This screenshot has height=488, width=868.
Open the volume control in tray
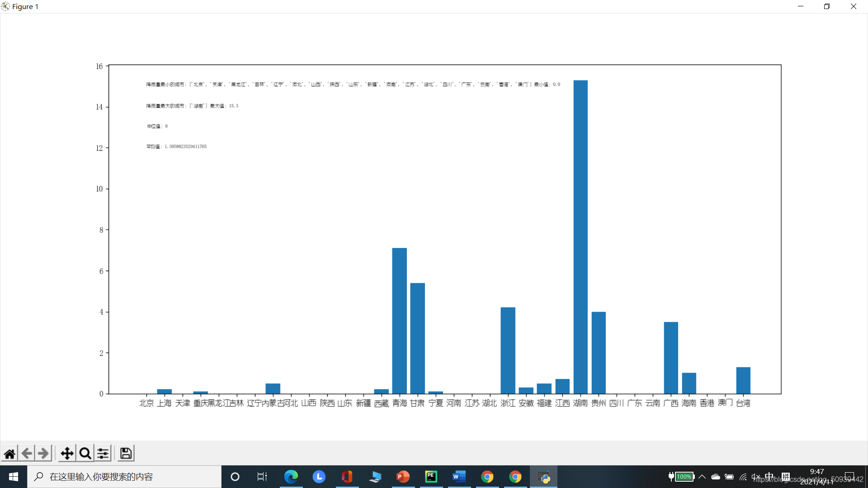point(756,477)
